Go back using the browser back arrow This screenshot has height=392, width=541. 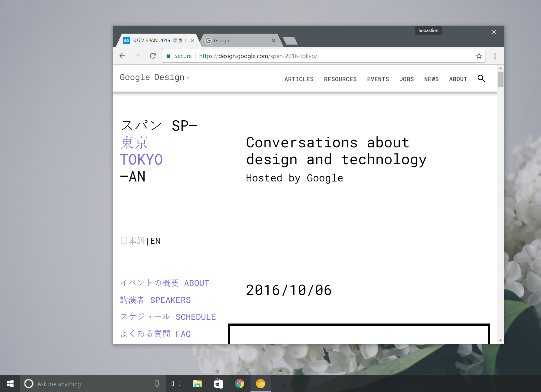point(122,56)
